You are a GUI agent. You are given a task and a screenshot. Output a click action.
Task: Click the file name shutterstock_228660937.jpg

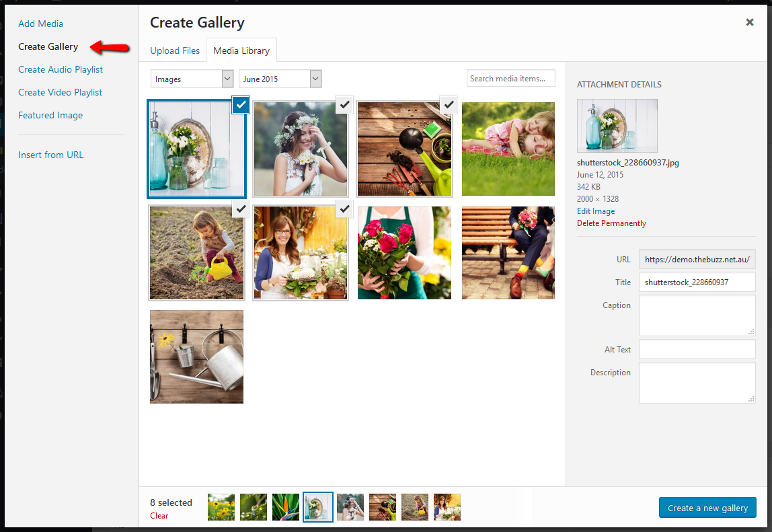point(627,163)
